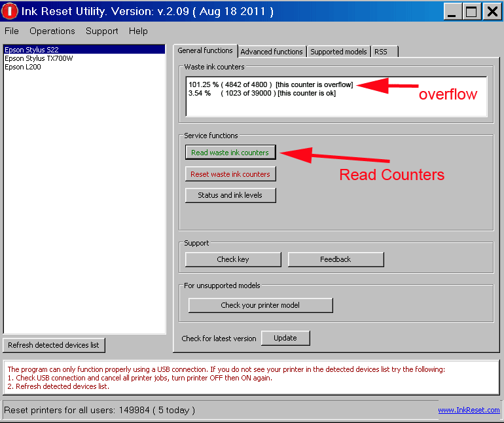Select Epson Stylus S22 in devices list
Image resolution: width=504 pixels, height=423 pixels.
tap(84, 50)
